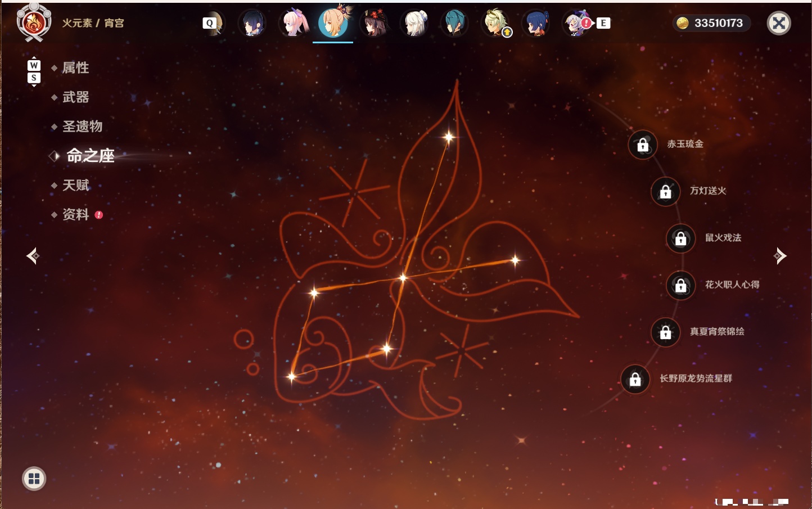The height and width of the screenshot is (509, 812).
Task: Open the locked 花火职人心得 constellation
Action: 680,285
